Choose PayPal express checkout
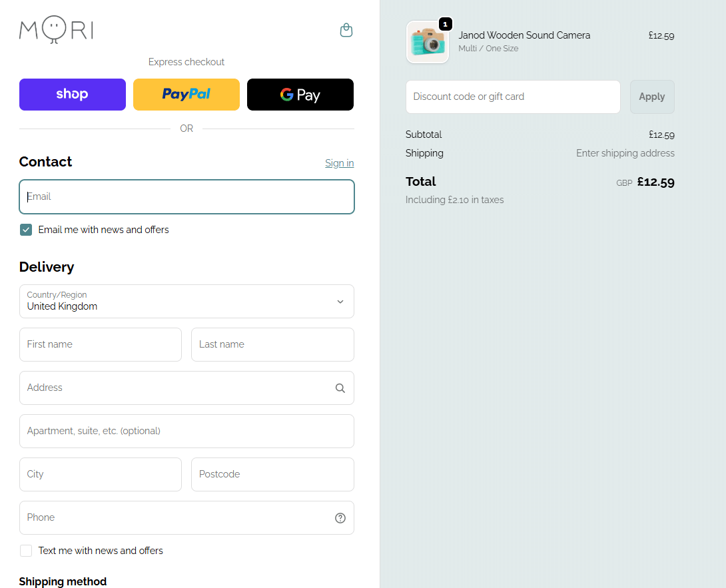Image resolution: width=726 pixels, height=588 pixels. [186, 95]
